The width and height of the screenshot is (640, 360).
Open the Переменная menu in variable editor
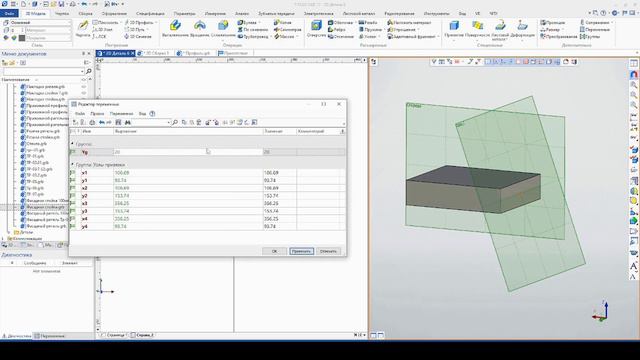tap(121, 113)
